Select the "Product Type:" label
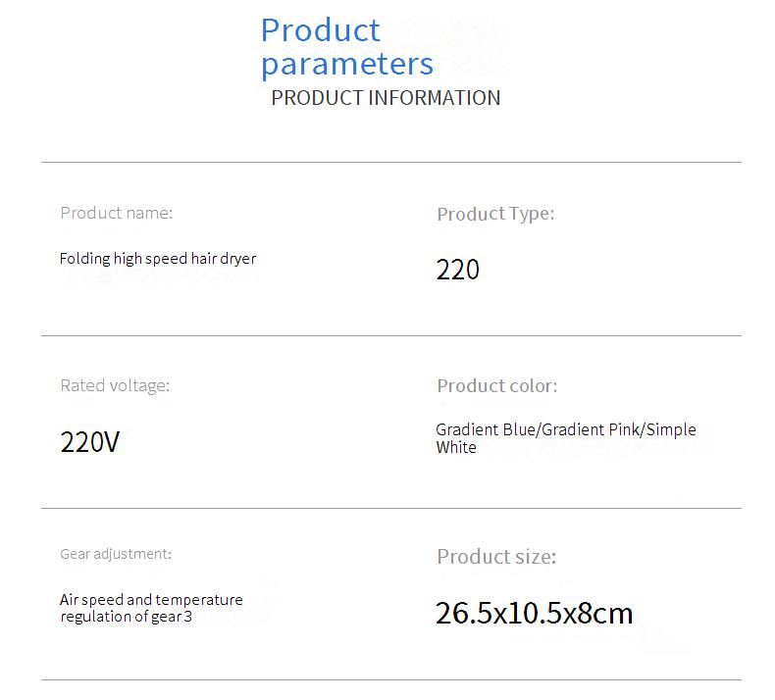The height and width of the screenshot is (700, 775). click(x=495, y=214)
